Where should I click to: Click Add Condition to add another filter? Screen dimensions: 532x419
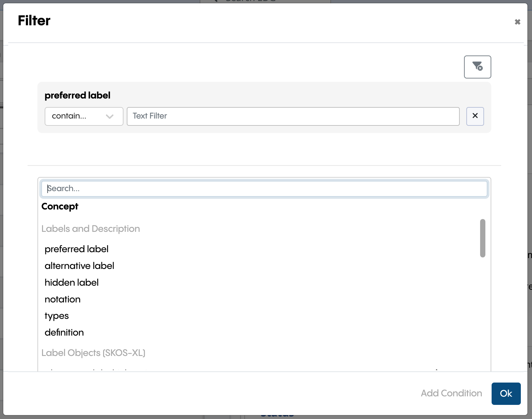(452, 393)
